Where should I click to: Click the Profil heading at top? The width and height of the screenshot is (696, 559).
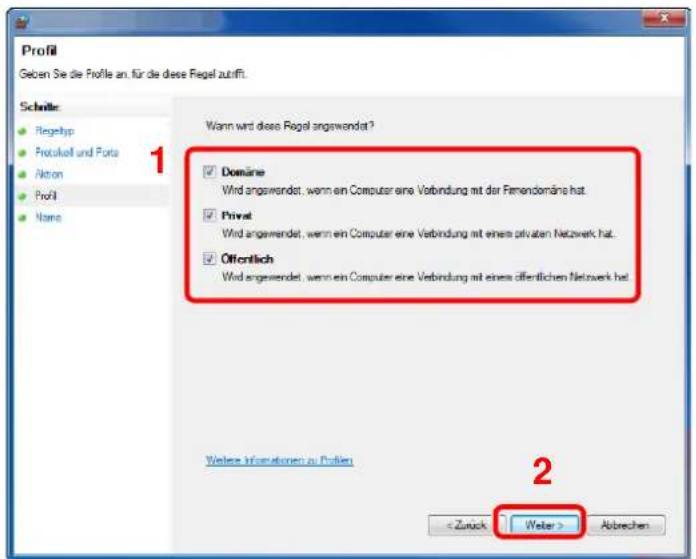point(39,51)
